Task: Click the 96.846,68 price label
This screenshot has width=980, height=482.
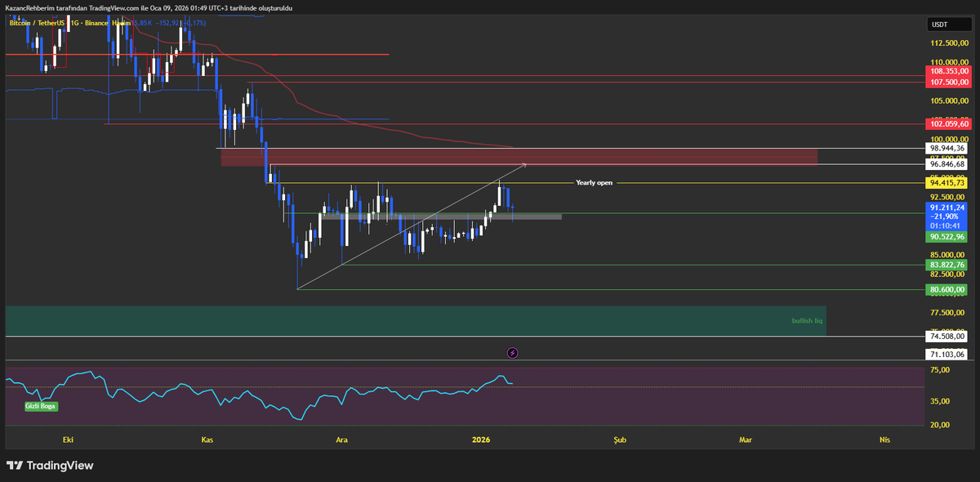Action: [948, 164]
